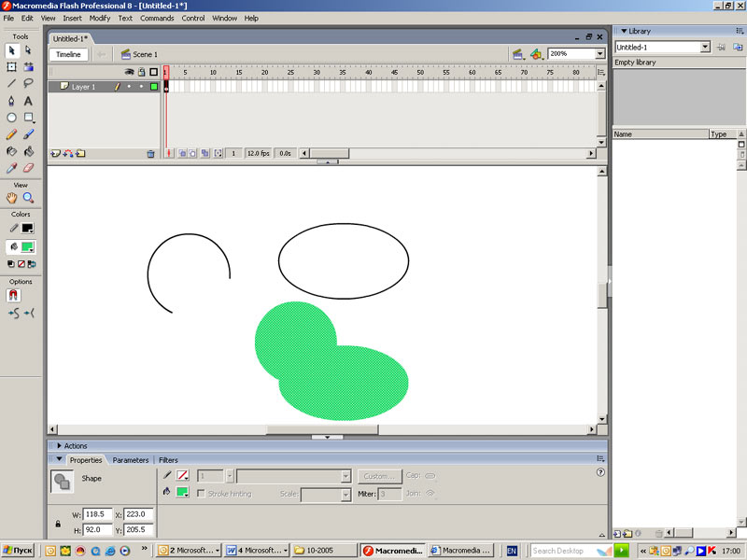Select the Eraser tool
Screen dimensions: 747x560
28,168
